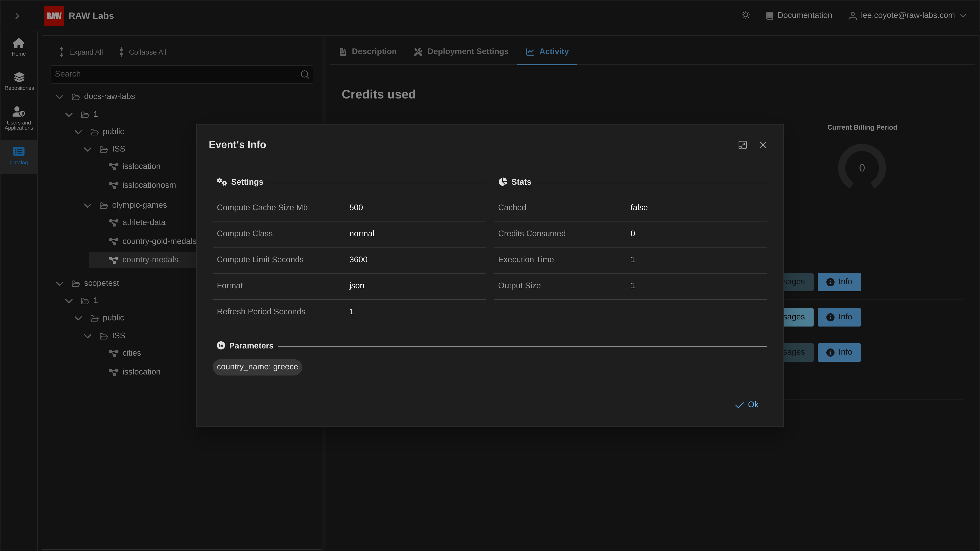Click the search magnifier icon

(x=305, y=74)
